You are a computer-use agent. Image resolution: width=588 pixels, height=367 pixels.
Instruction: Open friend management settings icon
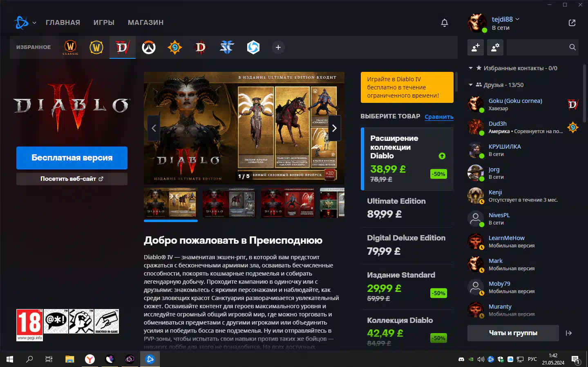coord(495,47)
